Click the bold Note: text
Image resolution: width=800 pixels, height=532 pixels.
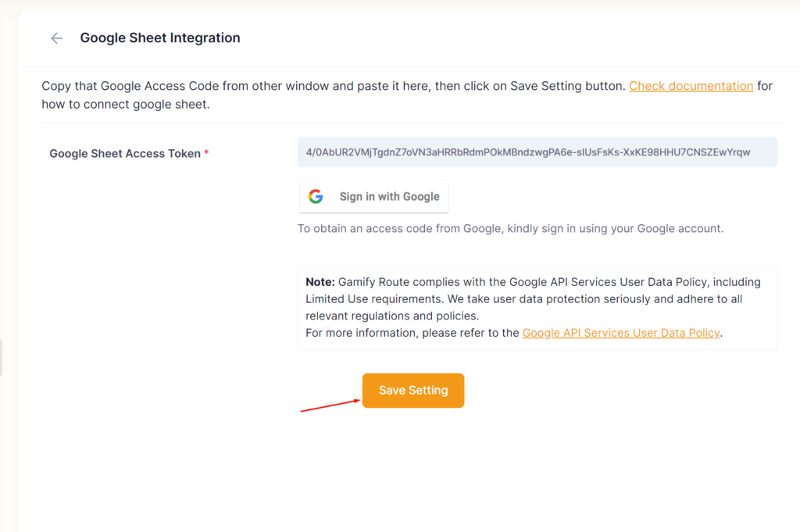point(320,282)
